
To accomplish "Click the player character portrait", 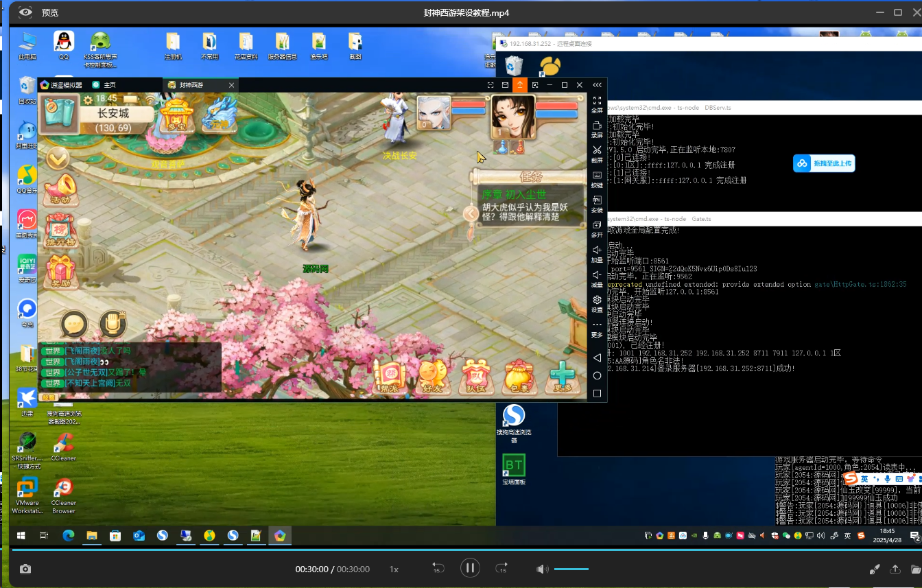I will [513, 117].
